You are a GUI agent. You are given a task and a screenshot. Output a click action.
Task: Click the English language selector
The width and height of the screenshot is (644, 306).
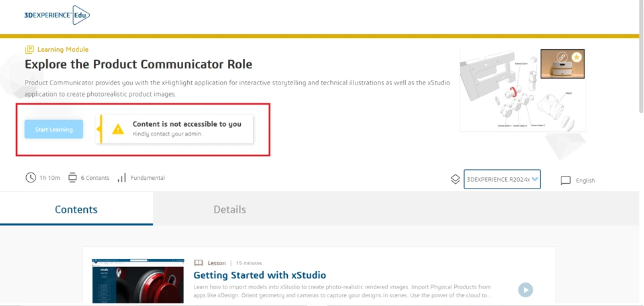coord(585,181)
